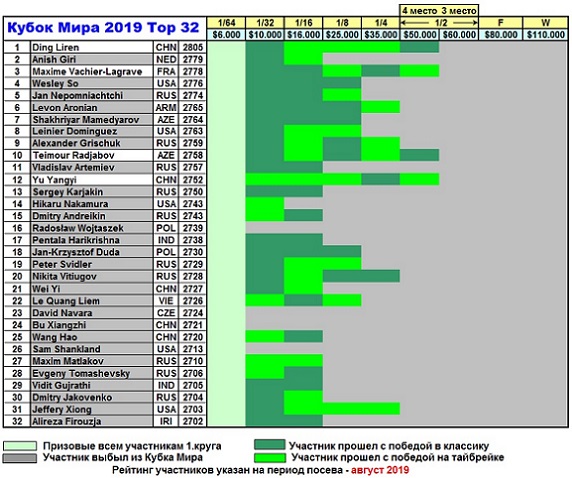Screen dimensions: 572x478
Task: Click the W winner column header
Action: 545,23
